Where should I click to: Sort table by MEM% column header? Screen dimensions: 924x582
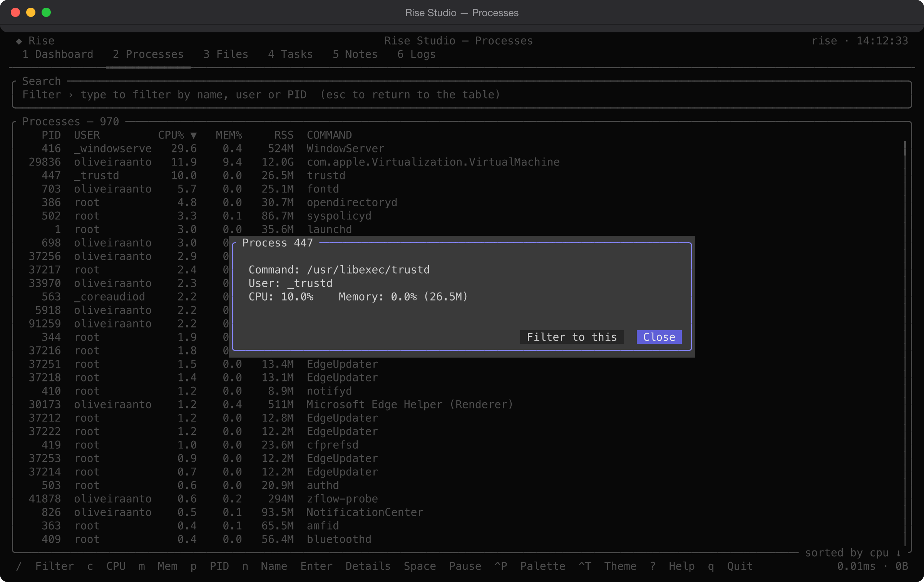pos(229,135)
